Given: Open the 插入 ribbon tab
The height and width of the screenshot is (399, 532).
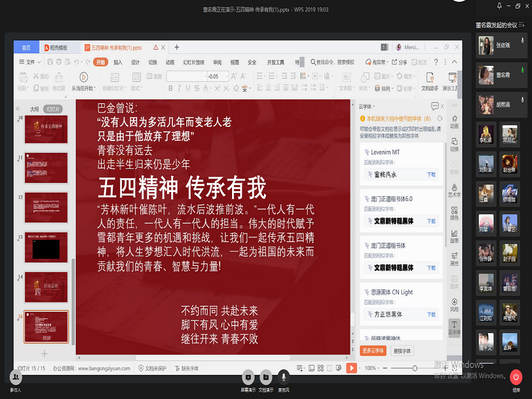Looking at the screenshot, I should point(118,62).
